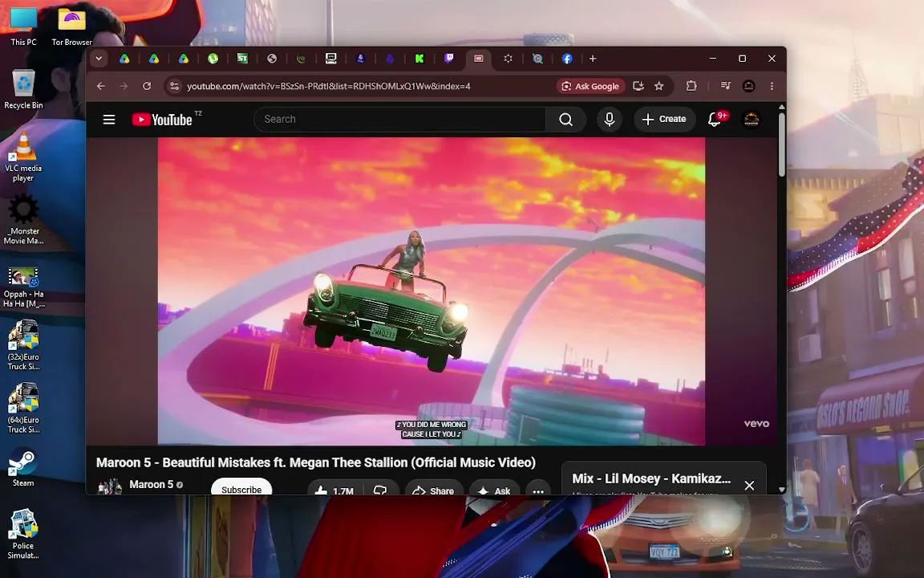
Task: Install app icon in address bar
Action: click(x=638, y=86)
